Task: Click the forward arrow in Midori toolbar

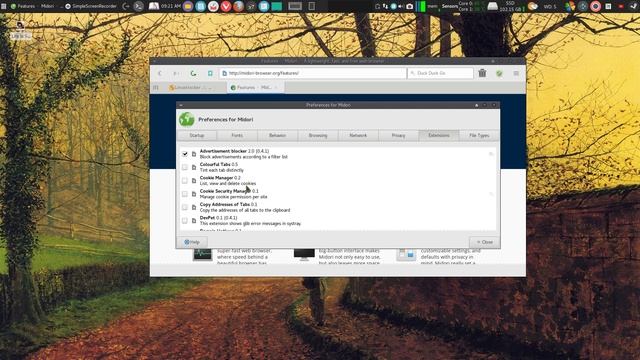Action: [176, 73]
